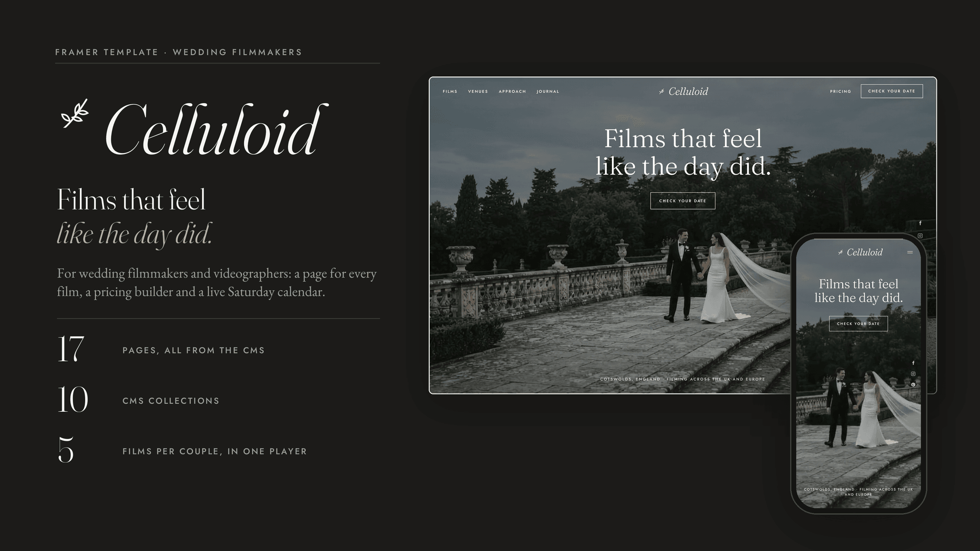Click the desktop hero headline 'Films that feel like the day did.'

683,153
